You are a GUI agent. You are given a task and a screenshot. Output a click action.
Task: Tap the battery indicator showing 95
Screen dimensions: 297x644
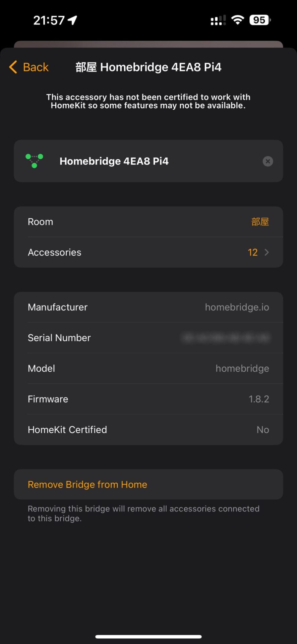(x=259, y=20)
